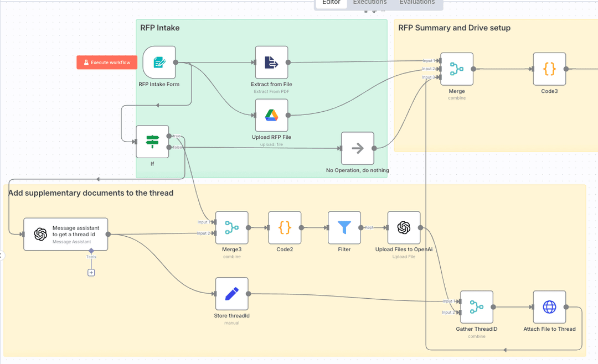This screenshot has width=598, height=364.
Task: Switch to the Evaluations tab
Action: tap(417, 2)
